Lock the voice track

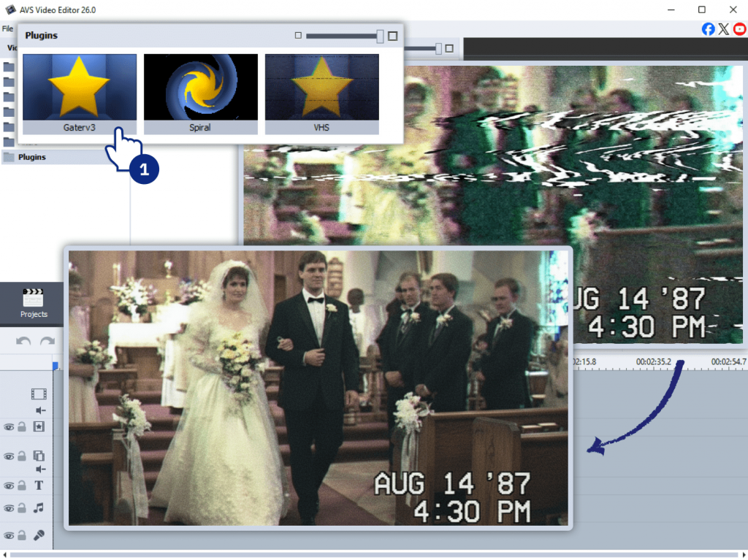pyautogui.click(x=22, y=535)
